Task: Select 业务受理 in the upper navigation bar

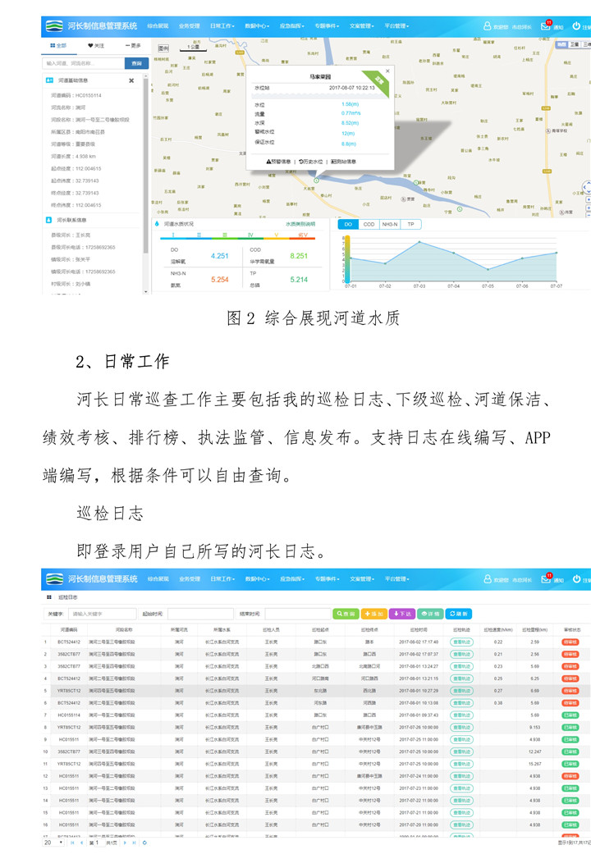Action: pyautogui.click(x=190, y=26)
